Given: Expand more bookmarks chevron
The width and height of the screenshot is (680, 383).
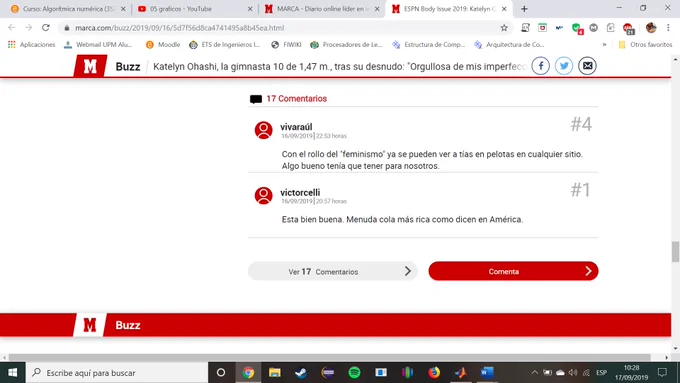Looking at the screenshot, I should point(604,45).
